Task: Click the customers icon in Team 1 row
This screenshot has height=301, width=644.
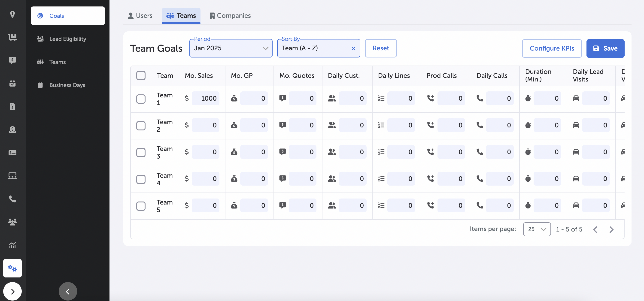Action: point(332,98)
